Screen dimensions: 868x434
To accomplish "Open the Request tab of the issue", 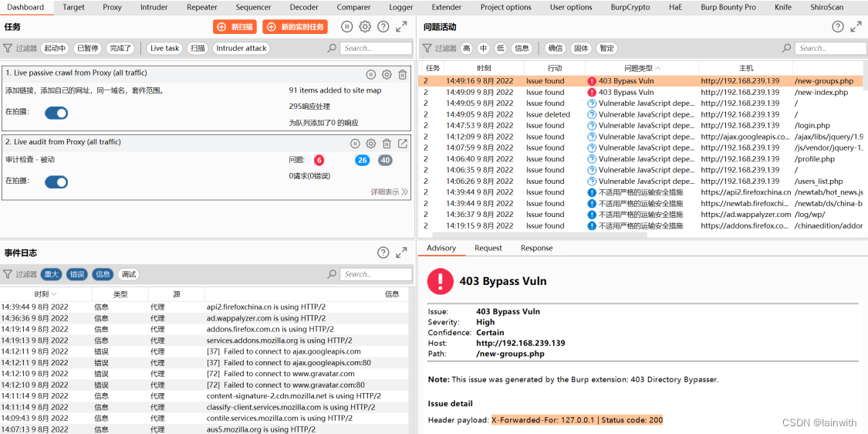I will (x=488, y=248).
